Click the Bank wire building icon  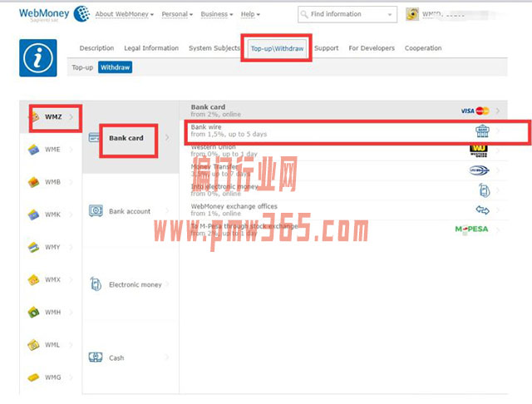(x=482, y=131)
